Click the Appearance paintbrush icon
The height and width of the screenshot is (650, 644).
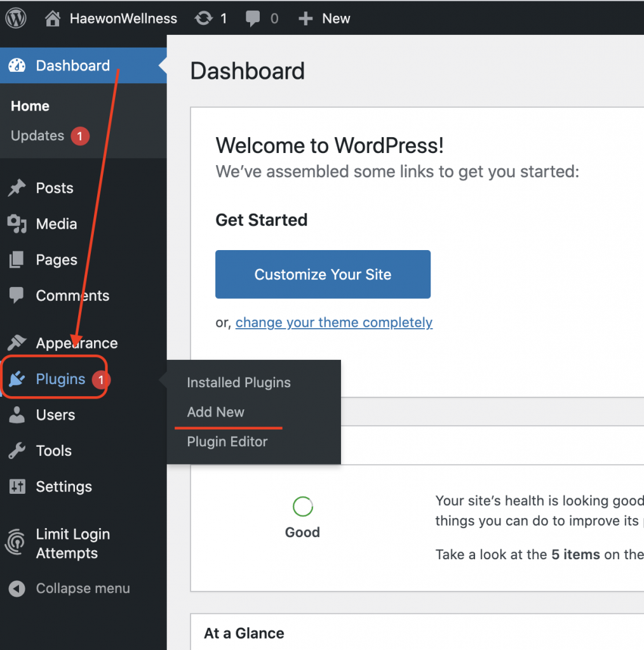point(17,343)
